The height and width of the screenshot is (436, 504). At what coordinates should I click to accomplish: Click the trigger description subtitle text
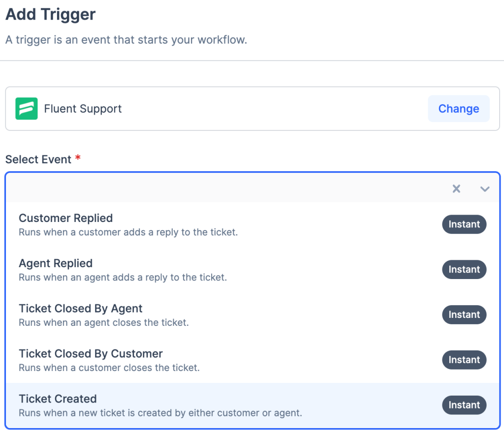click(126, 40)
